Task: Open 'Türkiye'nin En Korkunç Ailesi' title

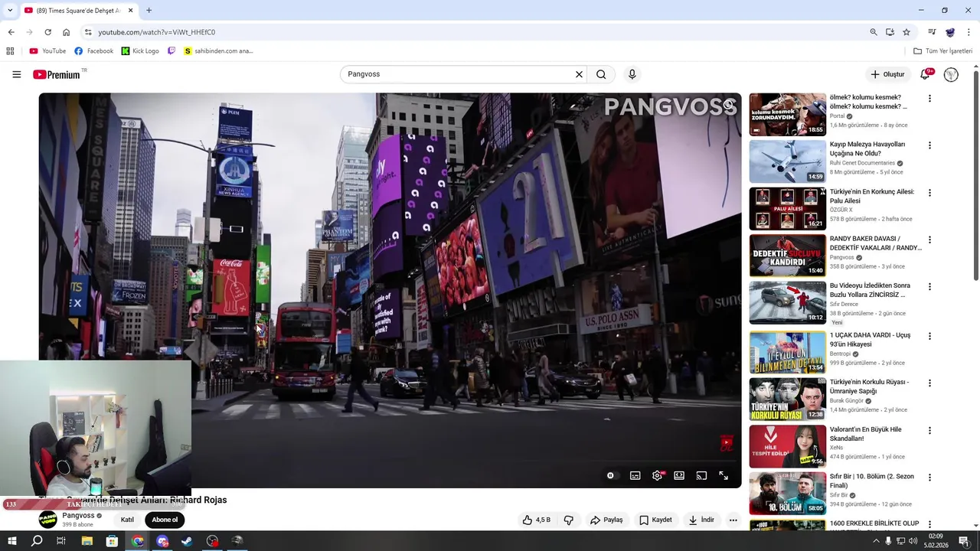Action: pos(871,196)
